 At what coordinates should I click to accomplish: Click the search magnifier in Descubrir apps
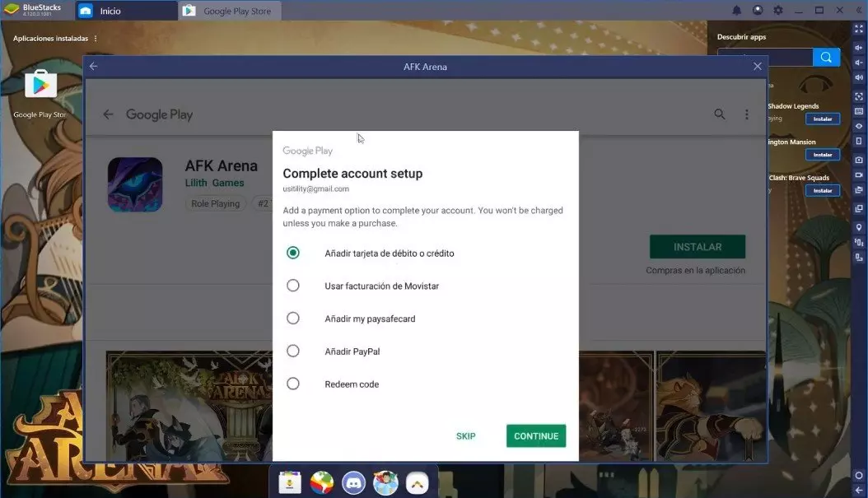[x=826, y=57]
